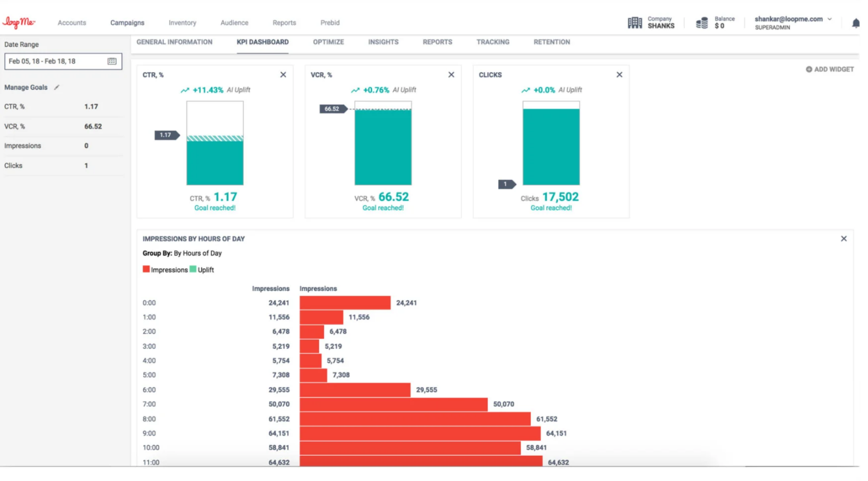Open the date range calendar icon

112,62
